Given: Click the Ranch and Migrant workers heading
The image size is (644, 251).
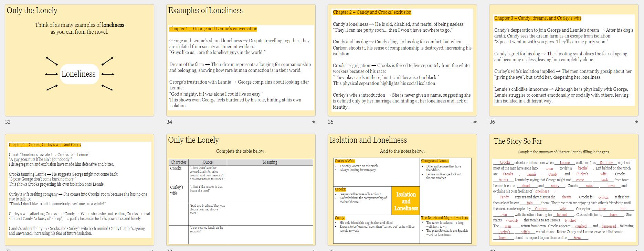Looking at the screenshot, I should click(x=445, y=218).
